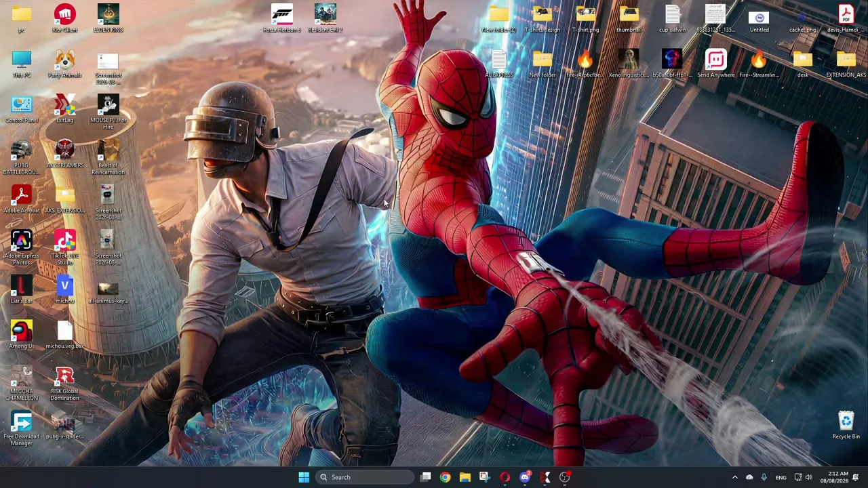868x488 pixels.
Task: Select the Free Download Manager shortcut
Action: [22, 428]
